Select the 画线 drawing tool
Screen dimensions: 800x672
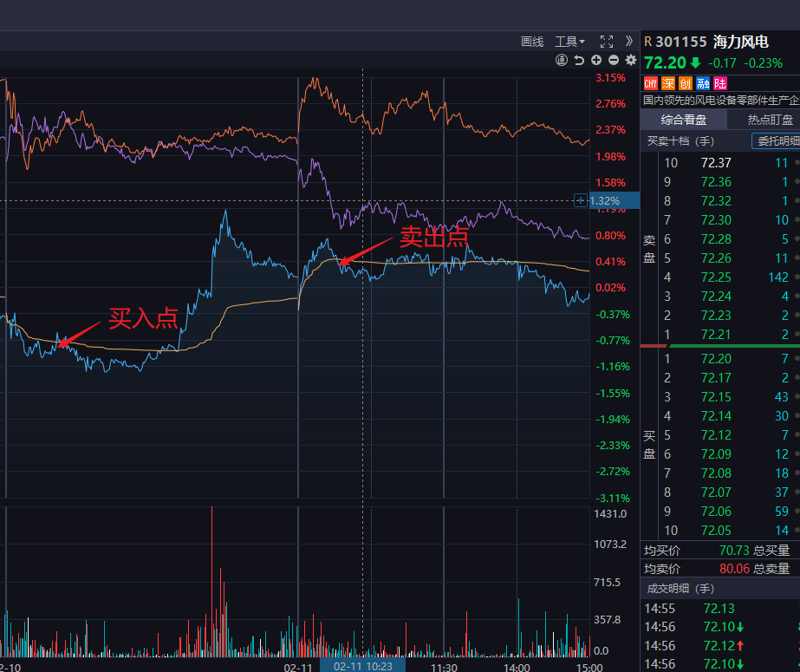coord(532,42)
